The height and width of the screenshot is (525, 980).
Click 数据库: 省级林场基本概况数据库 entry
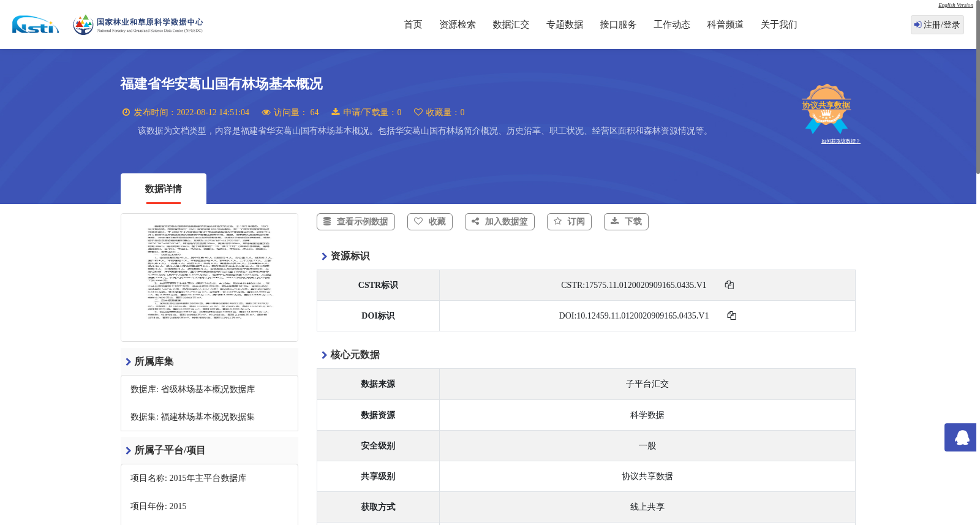tap(192, 390)
